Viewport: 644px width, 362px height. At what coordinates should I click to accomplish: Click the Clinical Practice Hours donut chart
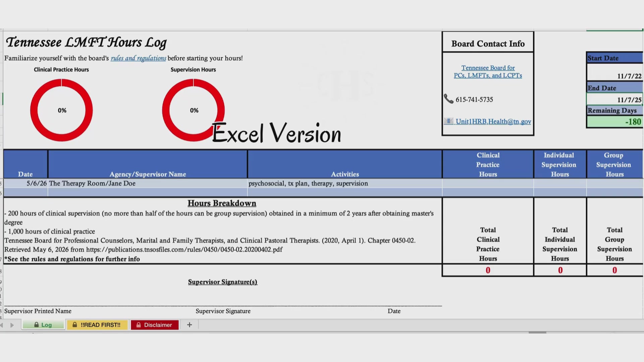point(61,110)
